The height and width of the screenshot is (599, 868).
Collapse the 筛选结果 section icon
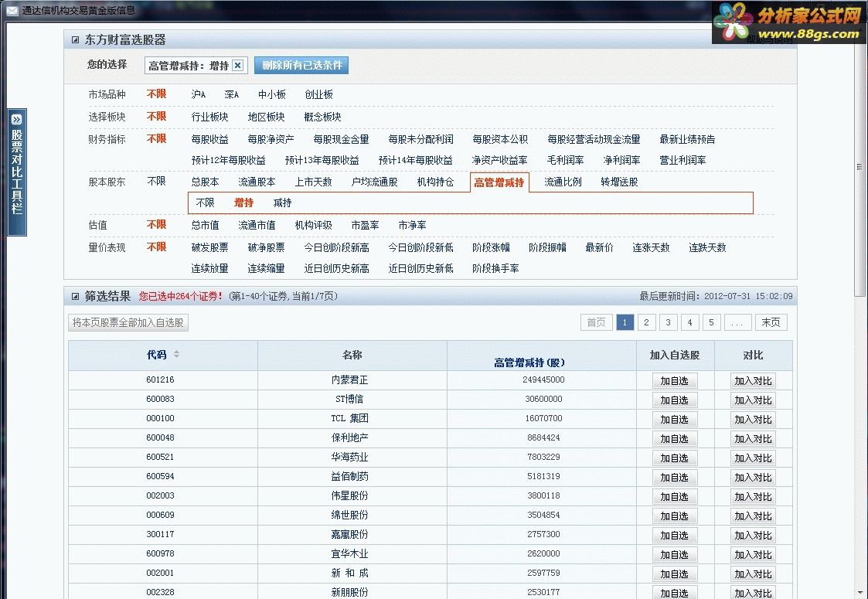(75, 297)
